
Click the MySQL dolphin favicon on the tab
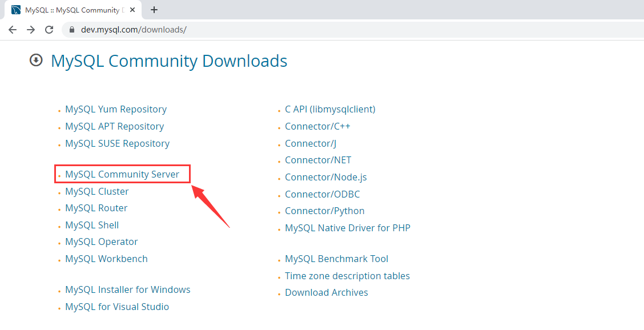[16, 10]
